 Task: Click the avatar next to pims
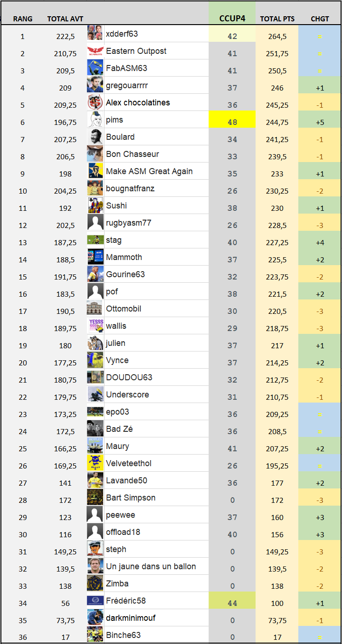click(x=95, y=120)
